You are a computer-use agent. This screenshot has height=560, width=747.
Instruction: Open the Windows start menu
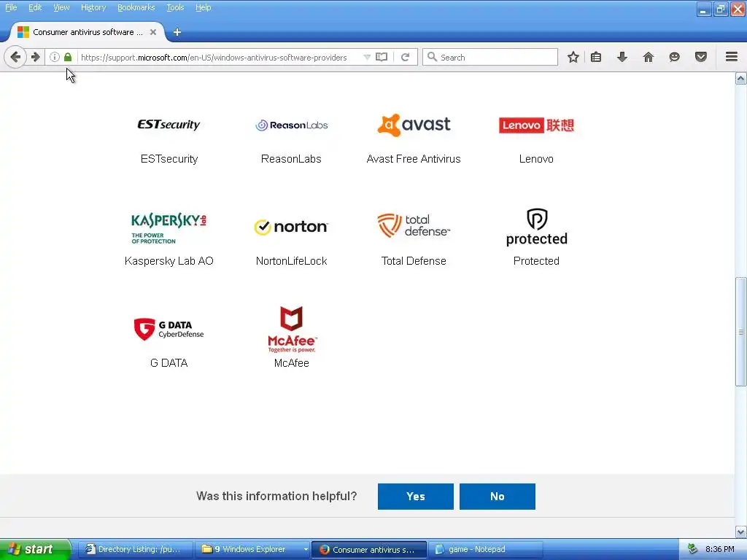point(35,549)
